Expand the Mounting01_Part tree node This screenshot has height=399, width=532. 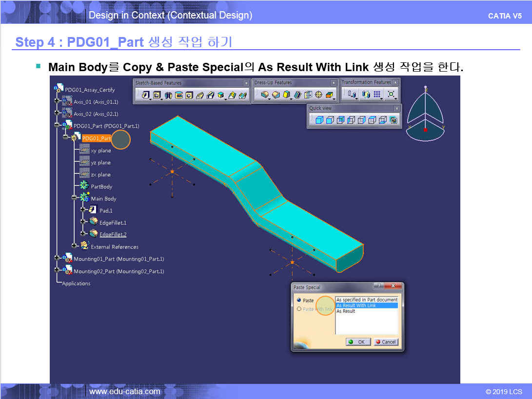(57, 258)
